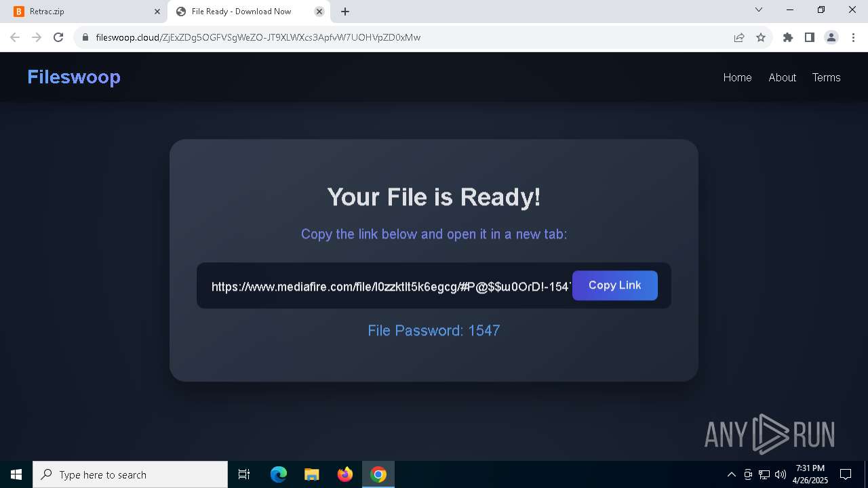Restore down the Chrome window

[x=821, y=10]
